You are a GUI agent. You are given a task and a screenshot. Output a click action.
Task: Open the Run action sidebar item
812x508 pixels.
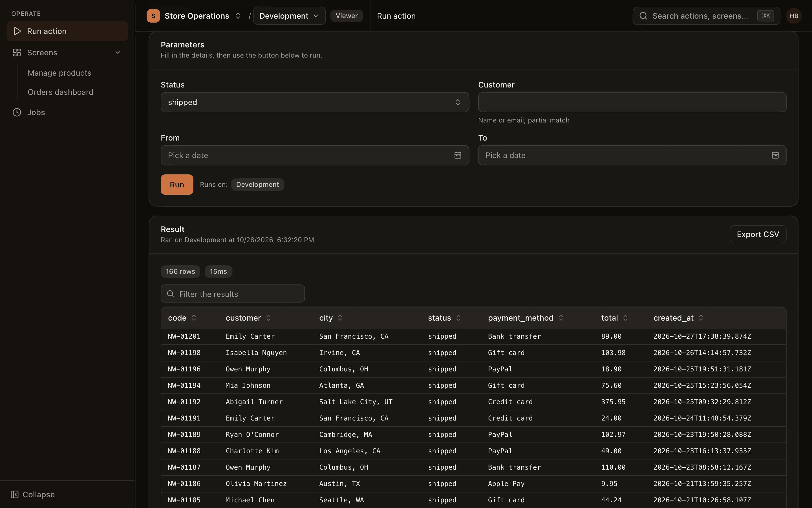point(67,31)
